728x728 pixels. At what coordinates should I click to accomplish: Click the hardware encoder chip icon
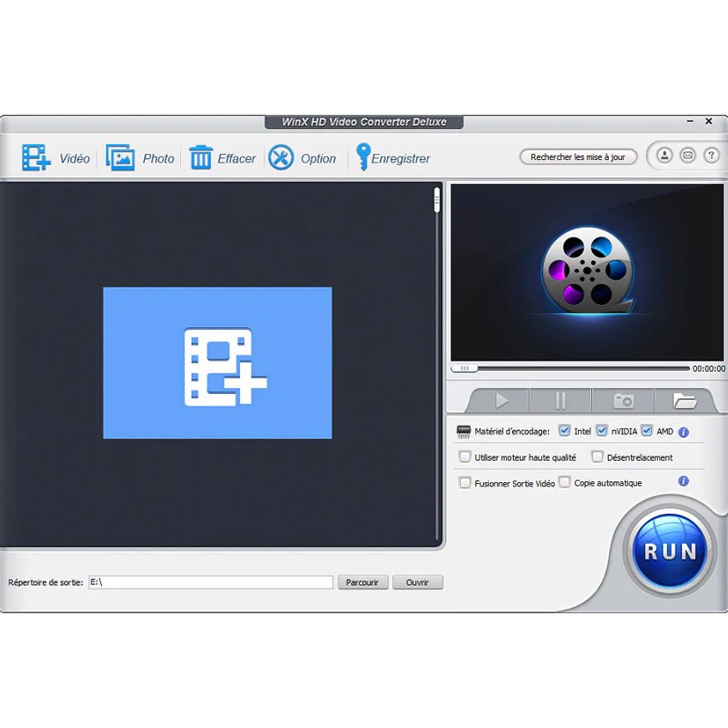coord(463,432)
